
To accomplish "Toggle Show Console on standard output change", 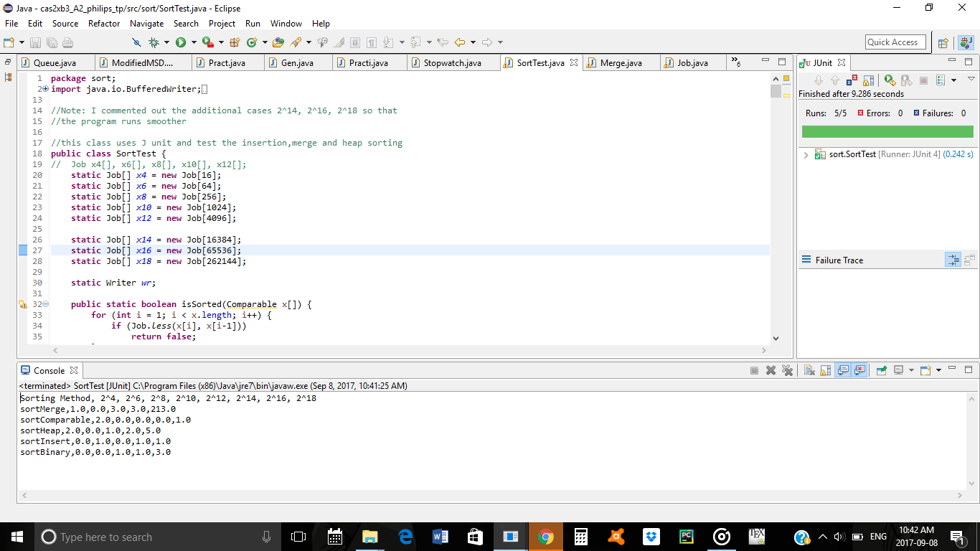I will click(x=843, y=370).
